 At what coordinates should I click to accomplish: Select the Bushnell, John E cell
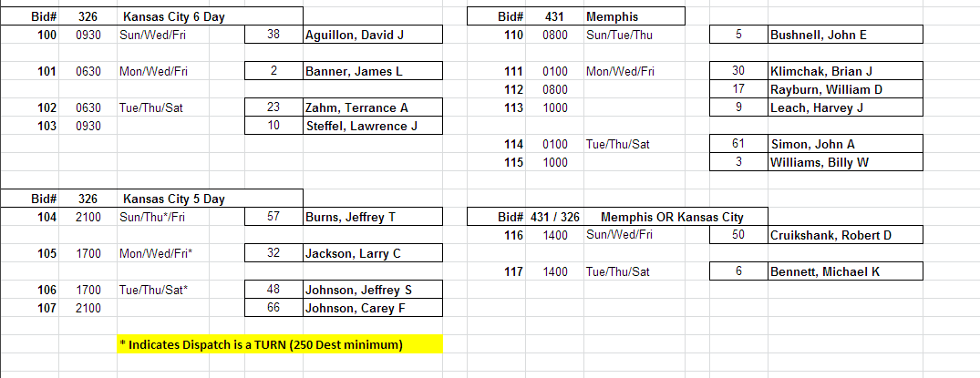pos(845,35)
